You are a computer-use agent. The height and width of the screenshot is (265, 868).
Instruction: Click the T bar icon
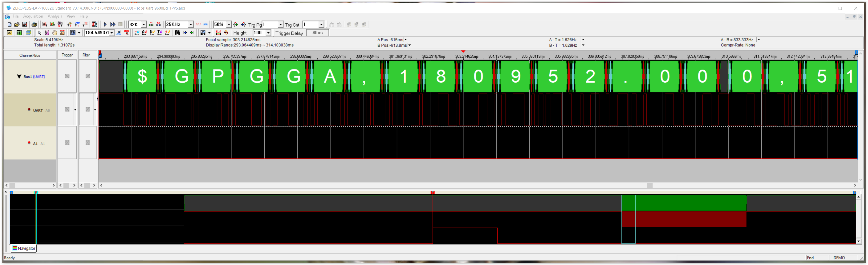pyautogui.click(x=160, y=33)
